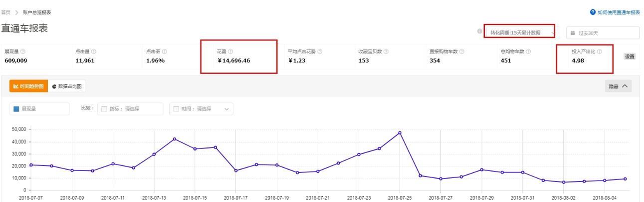Go to 首页 breadcrumb
Image resolution: width=644 pixels, height=202 pixels.
tap(5, 12)
